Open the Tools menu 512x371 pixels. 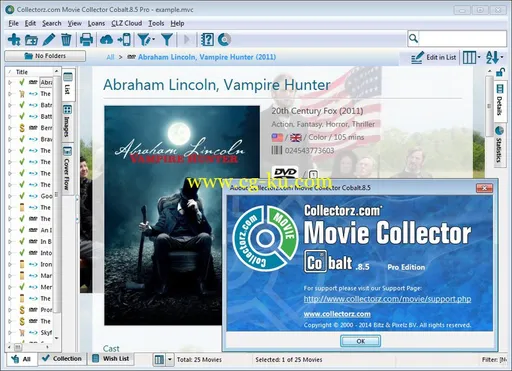coord(156,23)
